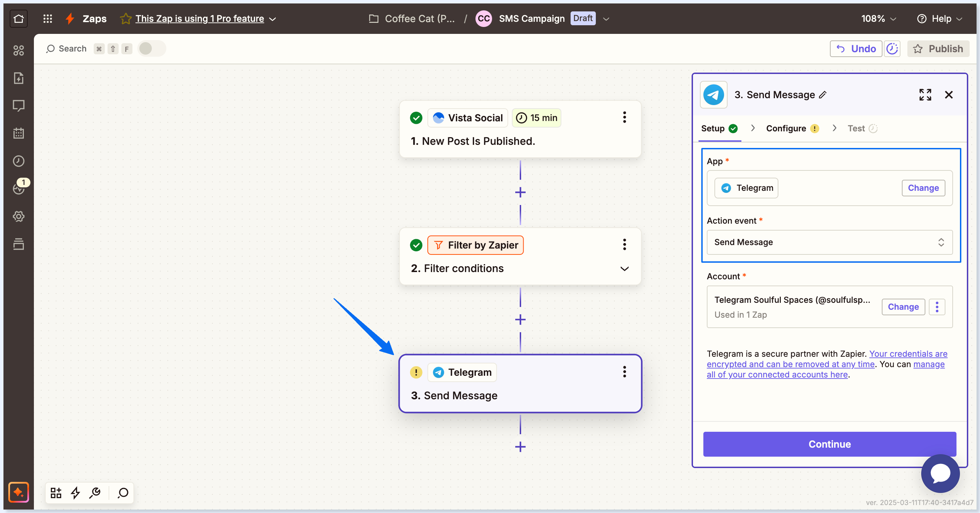Add step between Filter and Telegram

520,320
